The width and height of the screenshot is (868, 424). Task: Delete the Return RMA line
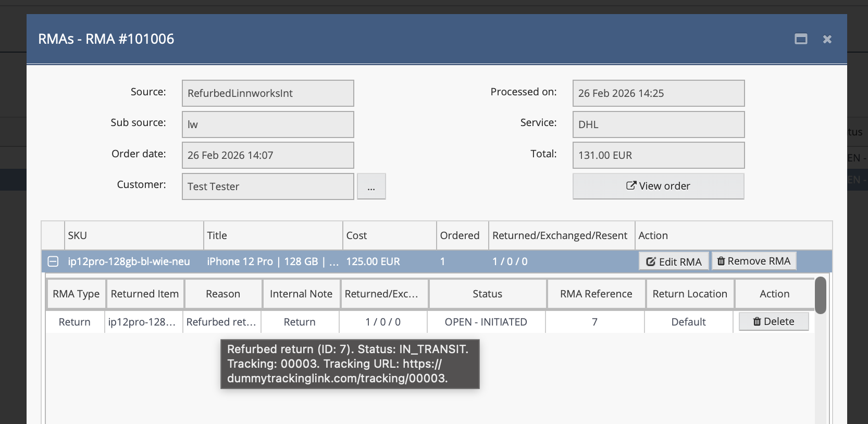point(774,321)
